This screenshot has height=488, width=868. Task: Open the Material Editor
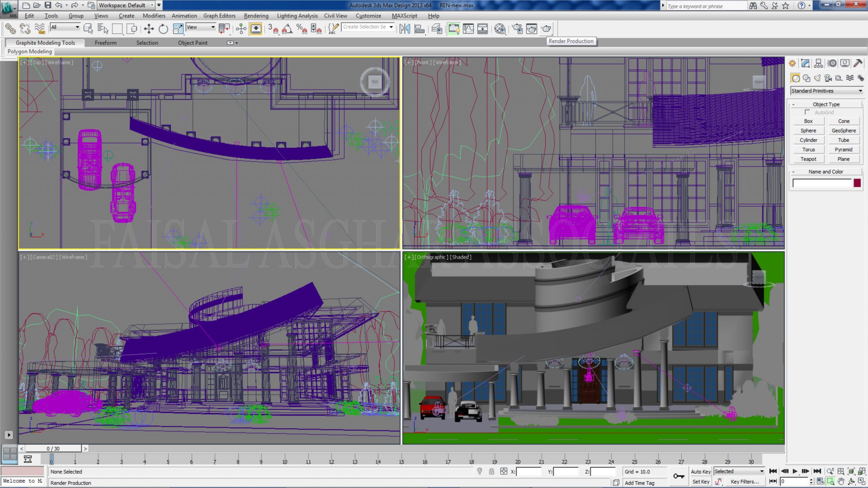point(499,29)
